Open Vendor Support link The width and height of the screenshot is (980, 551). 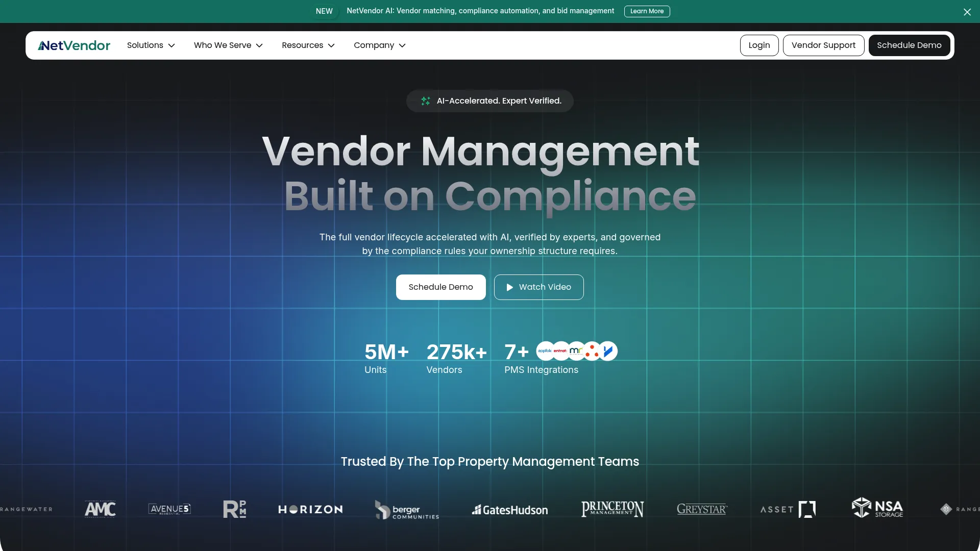click(823, 45)
